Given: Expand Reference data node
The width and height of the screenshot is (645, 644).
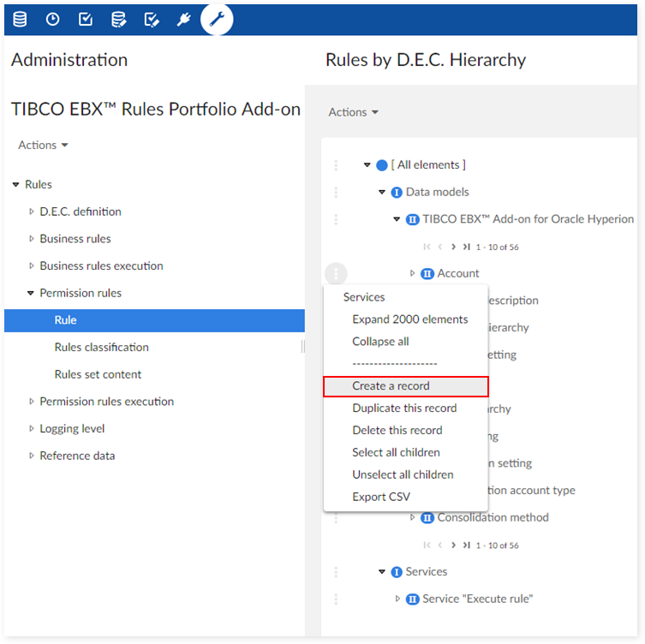Looking at the screenshot, I should coord(31,456).
